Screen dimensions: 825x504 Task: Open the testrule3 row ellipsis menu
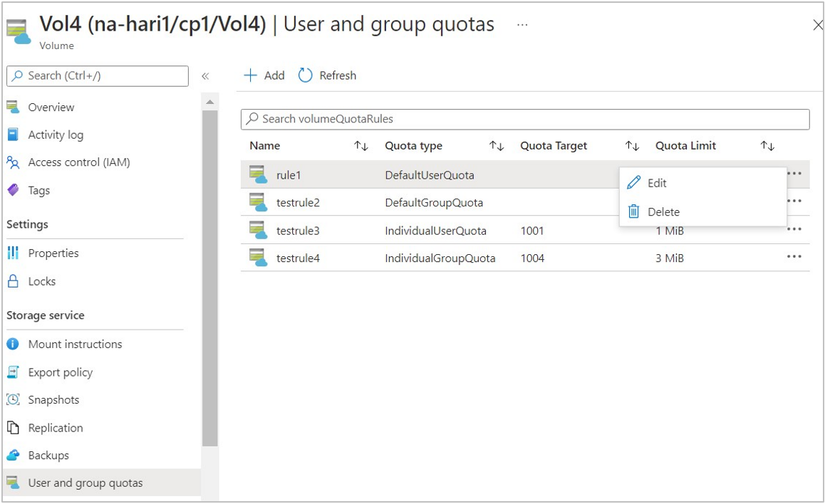click(x=794, y=229)
